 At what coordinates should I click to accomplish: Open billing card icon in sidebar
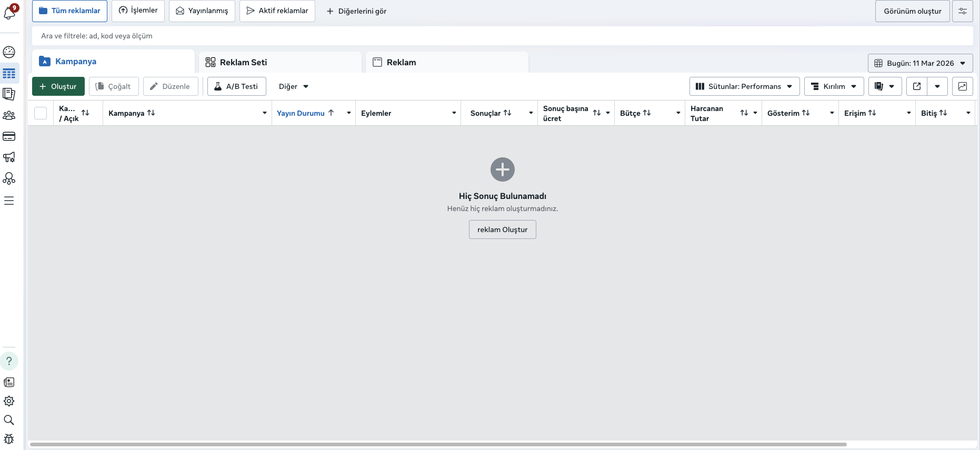coord(9,136)
